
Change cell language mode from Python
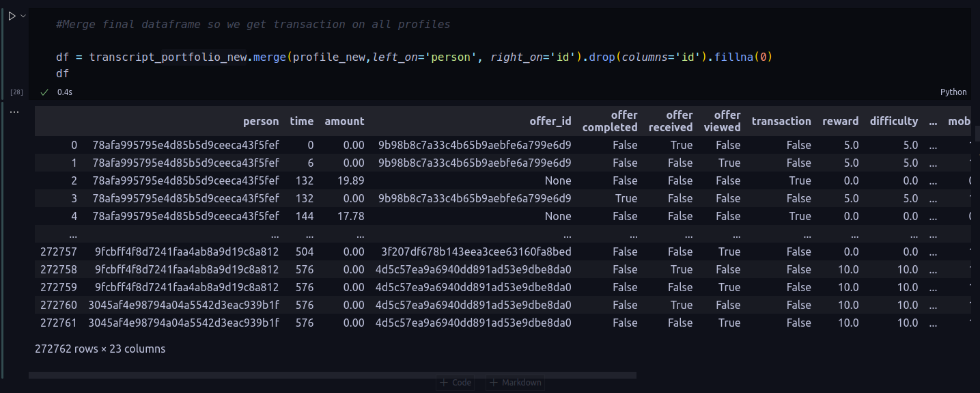tap(953, 92)
